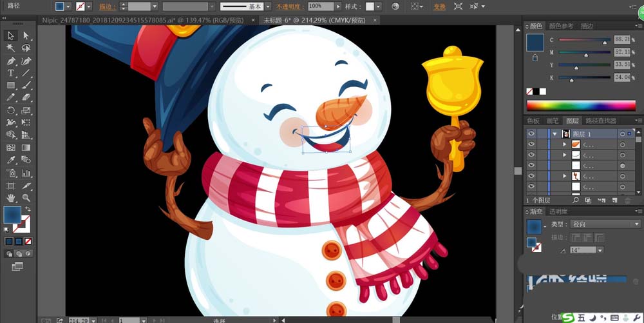Select the Gradient tool in toolbox
Image resolution: width=644 pixels, height=323 pixels.
tap(26, 148)
